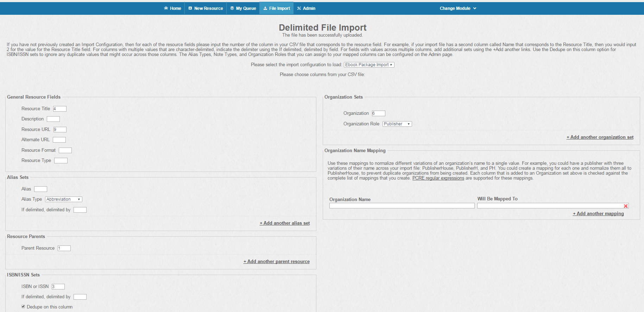Screen dimensions: 644x312
Task: Click Add another mapping link
Action: [x=598, y=214]
